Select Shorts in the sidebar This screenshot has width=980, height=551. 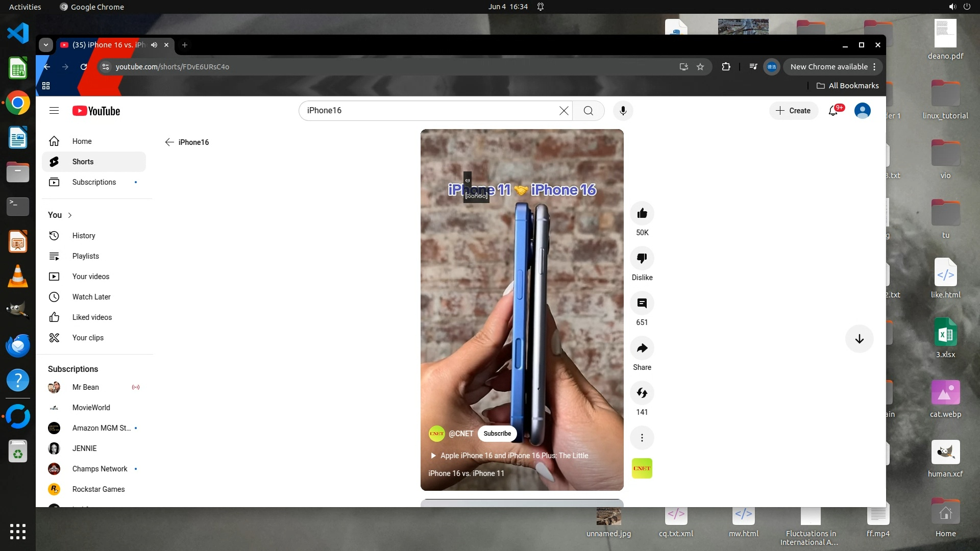[x=83, y=162]
